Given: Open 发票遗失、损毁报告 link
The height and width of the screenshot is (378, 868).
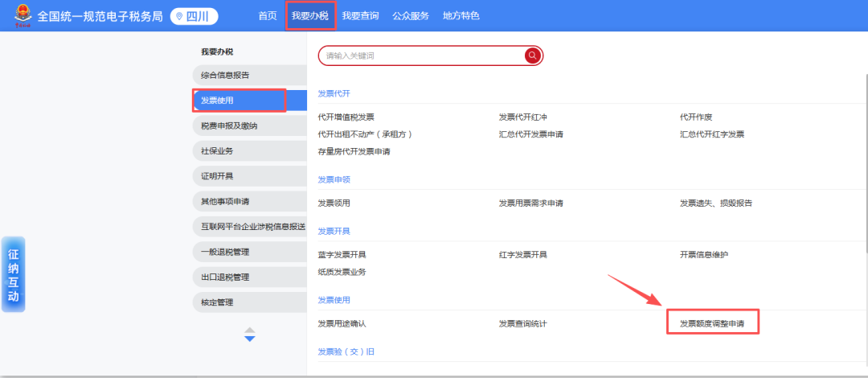Looking at the screenshot, I should click(x=716, y=203).
